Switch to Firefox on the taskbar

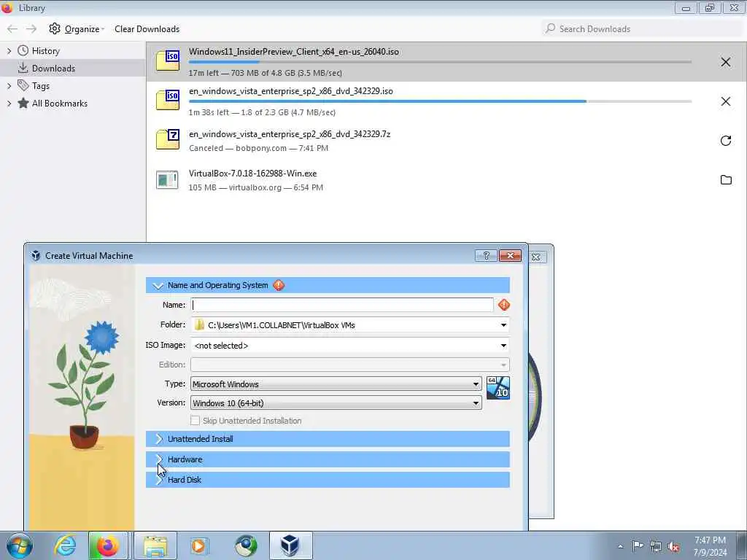click(x=107, y=545)
